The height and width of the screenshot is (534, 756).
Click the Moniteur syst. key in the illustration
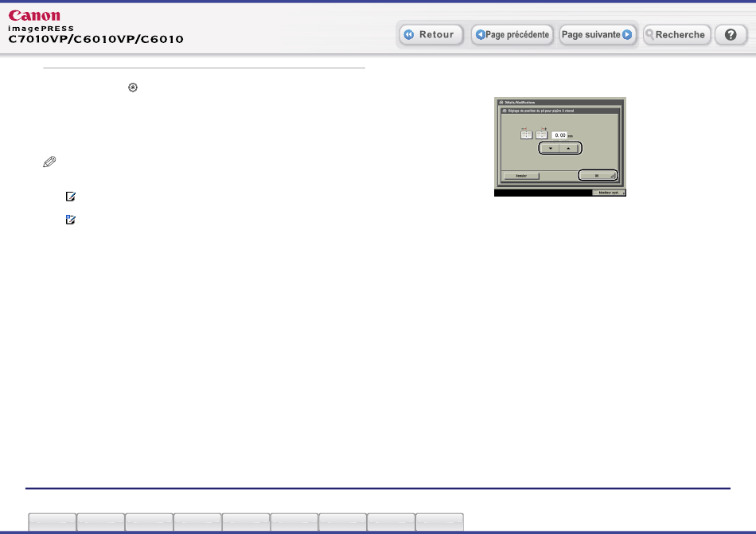pos(609,193)
